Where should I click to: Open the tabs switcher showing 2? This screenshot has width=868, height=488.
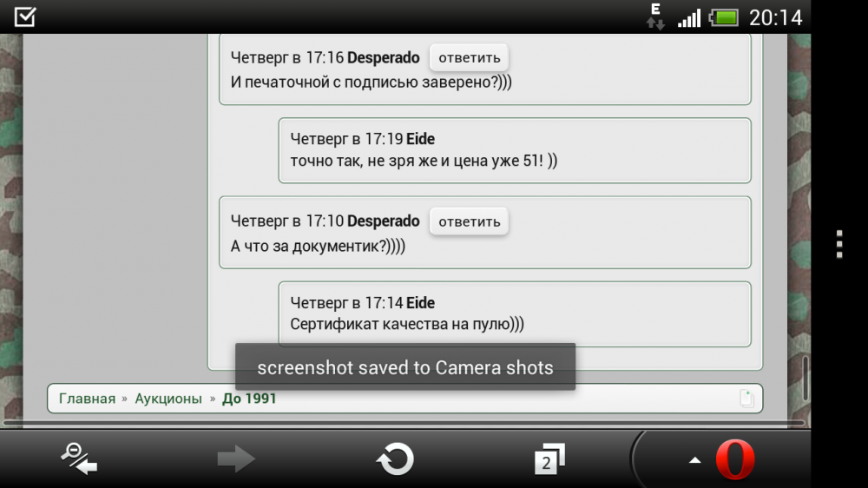pyautogui.click(x=549, y=458)
